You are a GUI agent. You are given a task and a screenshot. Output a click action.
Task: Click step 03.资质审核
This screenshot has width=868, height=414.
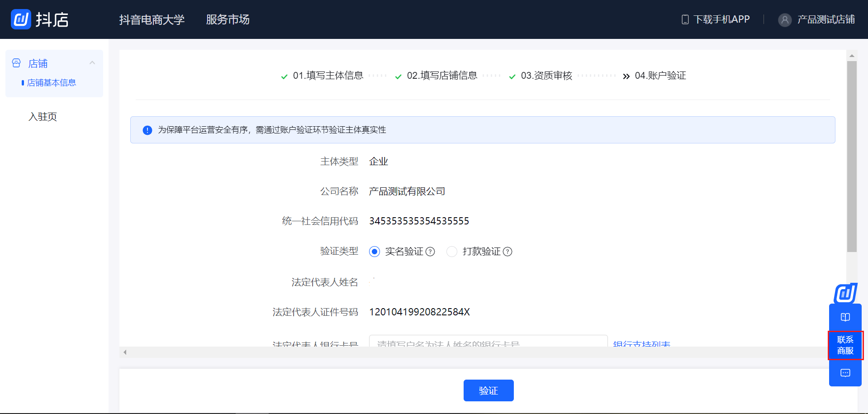click(x=546, y=76)
